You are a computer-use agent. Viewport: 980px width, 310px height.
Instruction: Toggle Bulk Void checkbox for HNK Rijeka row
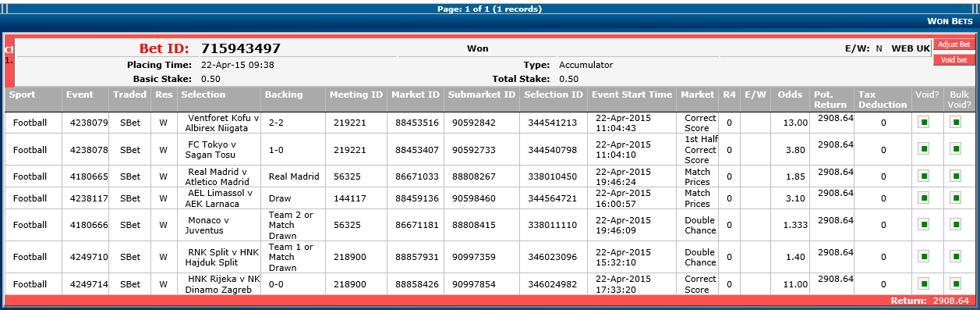pos(955,284)
